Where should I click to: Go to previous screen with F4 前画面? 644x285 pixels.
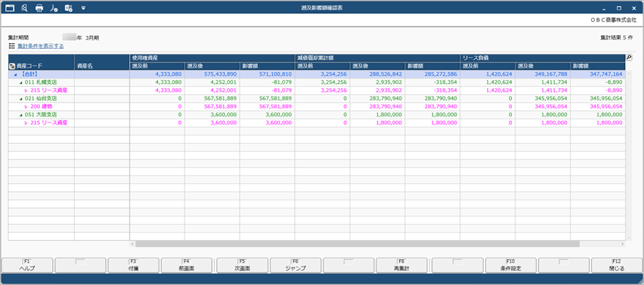tap(187, 265)
